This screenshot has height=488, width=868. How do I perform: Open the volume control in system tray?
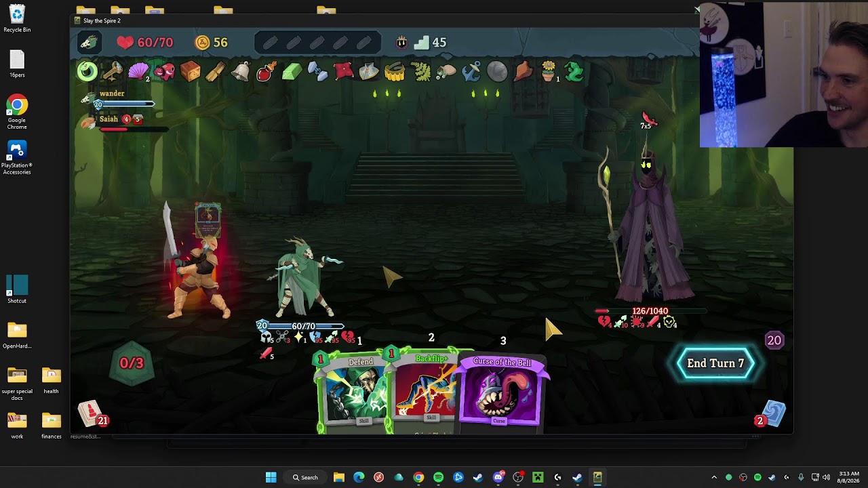(x=826, y=477)
